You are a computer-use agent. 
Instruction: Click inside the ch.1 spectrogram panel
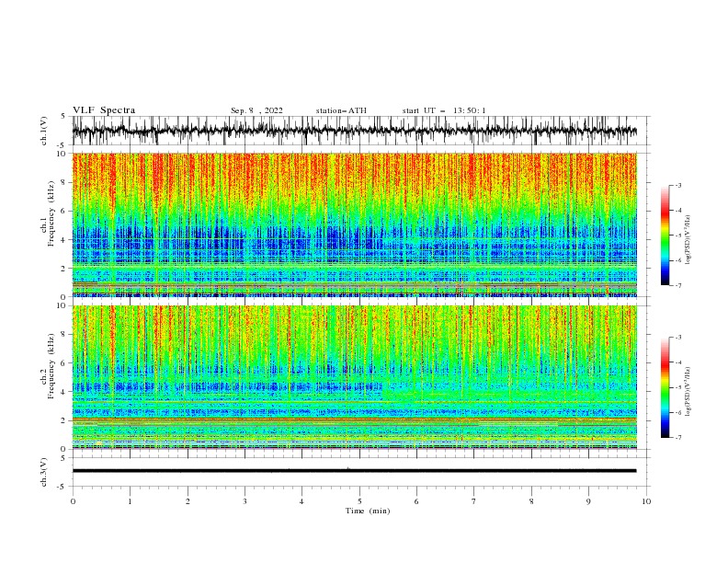click(354, 224)
